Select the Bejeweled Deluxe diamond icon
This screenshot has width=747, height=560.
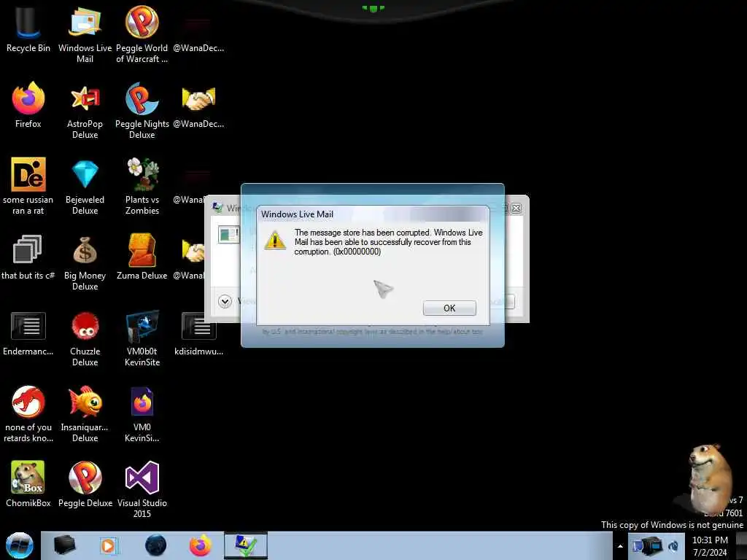click(85, 186)
